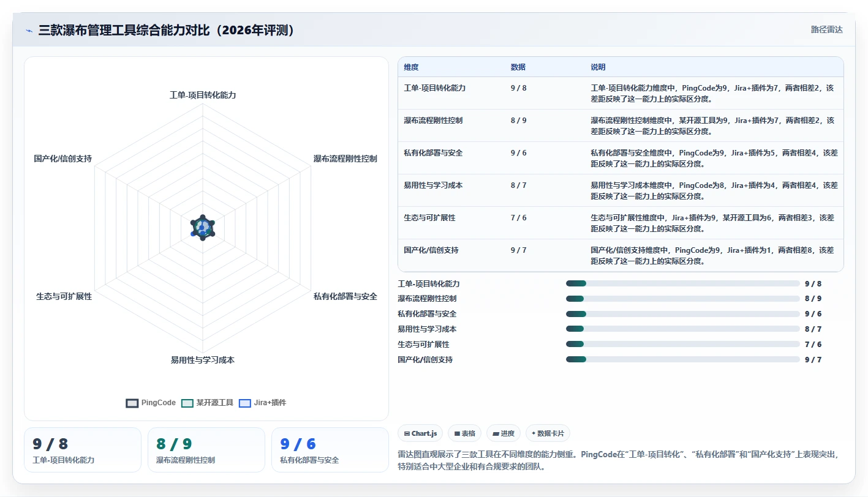Select 易用性与学习成本 in the table's 维度 column

(433, 185)
